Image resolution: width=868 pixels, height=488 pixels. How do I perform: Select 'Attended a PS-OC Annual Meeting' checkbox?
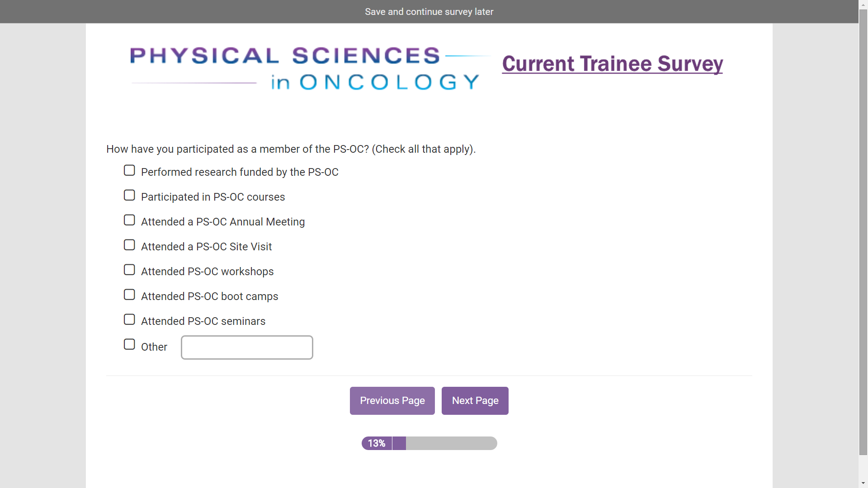[x=129, y=220]
